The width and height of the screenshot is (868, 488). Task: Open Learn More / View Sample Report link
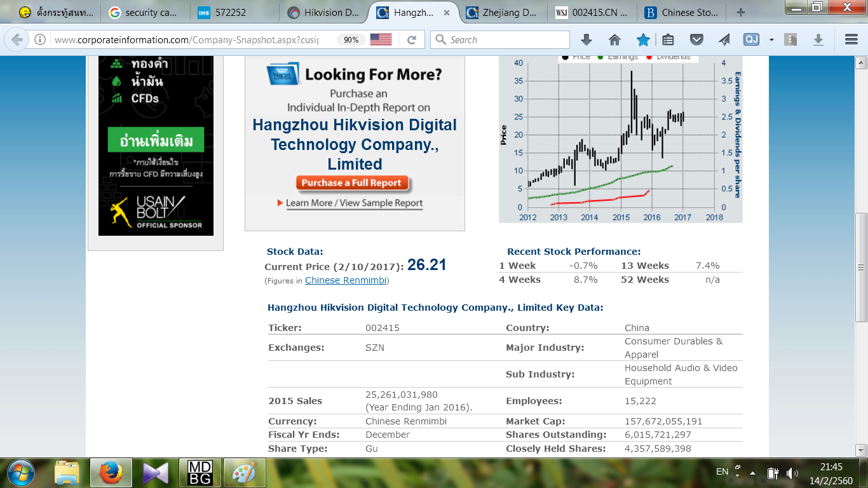(x=354, y=203)
